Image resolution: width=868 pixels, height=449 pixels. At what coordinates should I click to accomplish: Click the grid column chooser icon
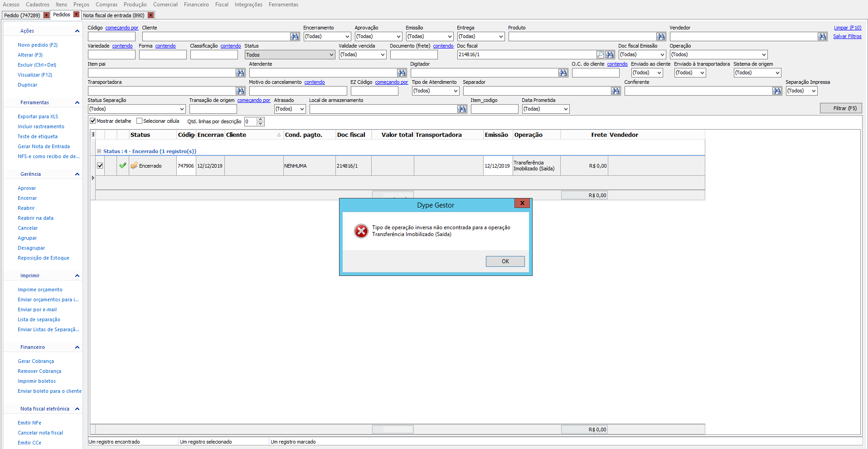coord(93,135)
